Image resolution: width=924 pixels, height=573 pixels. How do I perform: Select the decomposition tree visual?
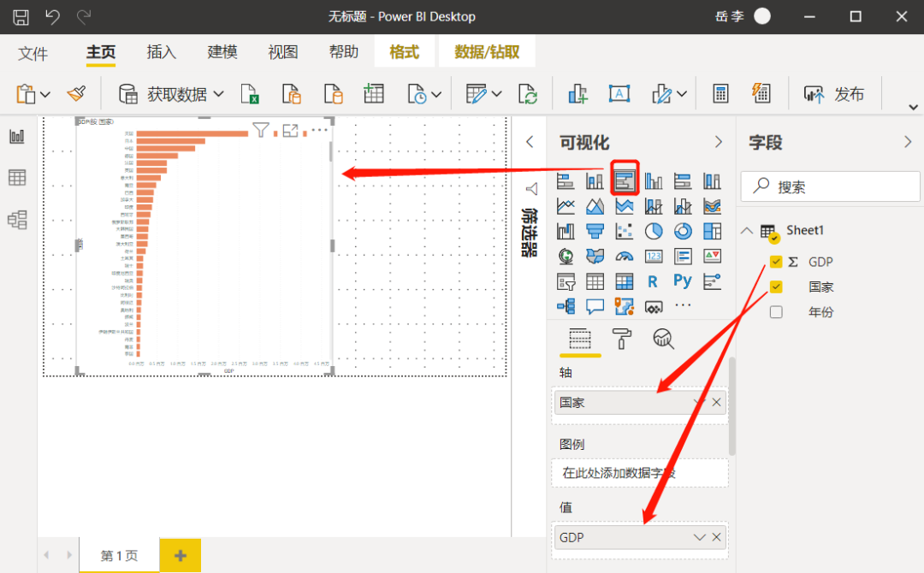tap(566, 306)
